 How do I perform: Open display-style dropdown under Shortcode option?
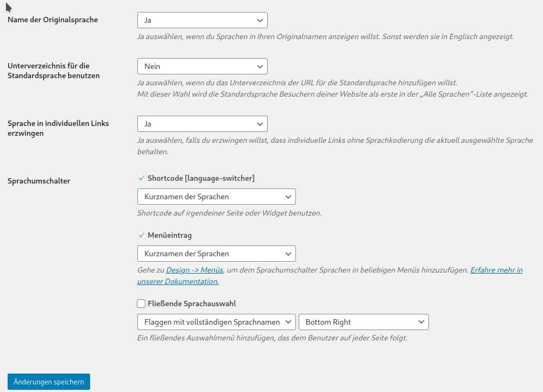click(216, 197)
